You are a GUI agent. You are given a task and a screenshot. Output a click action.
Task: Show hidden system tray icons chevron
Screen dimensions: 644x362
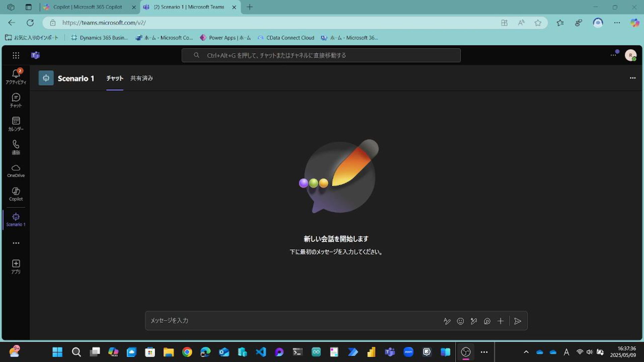click(x=526, y=352)
